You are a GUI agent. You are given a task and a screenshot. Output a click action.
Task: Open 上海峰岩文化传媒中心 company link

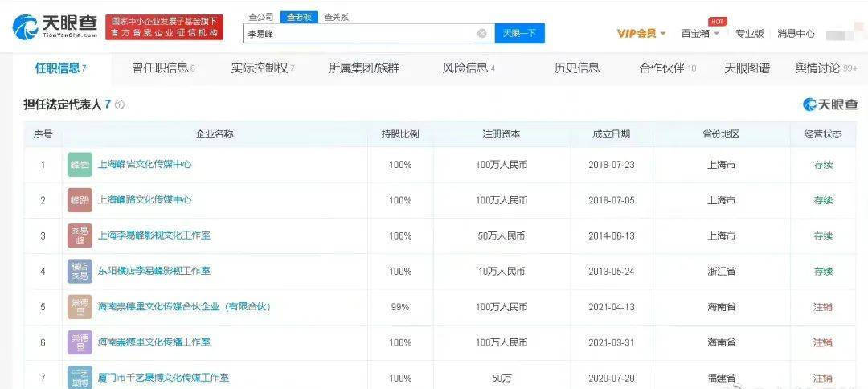click(145, 164)
